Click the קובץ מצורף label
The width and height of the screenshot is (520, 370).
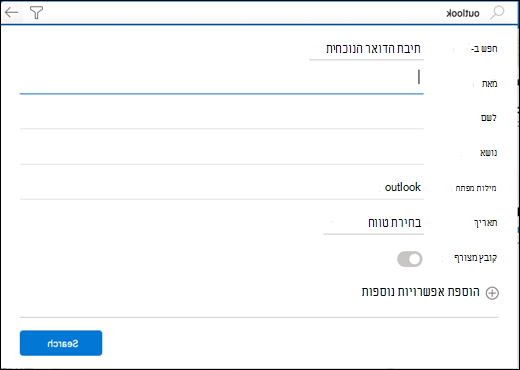pyautogui.click(x=476, y=258)
